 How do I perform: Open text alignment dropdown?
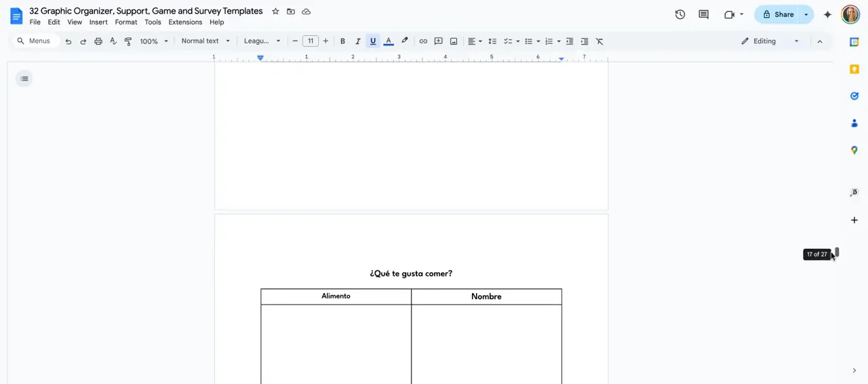pyautogui.click(x=475, y=41)
